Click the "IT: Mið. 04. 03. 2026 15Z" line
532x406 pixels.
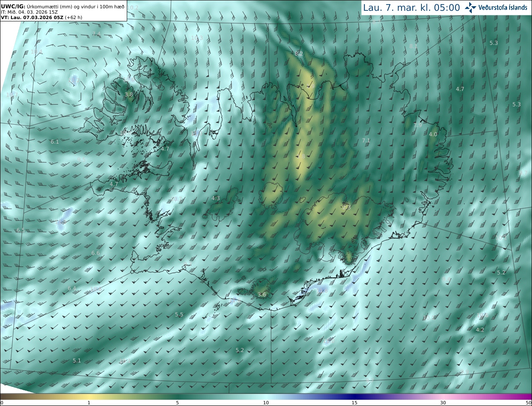pos(29,12)
